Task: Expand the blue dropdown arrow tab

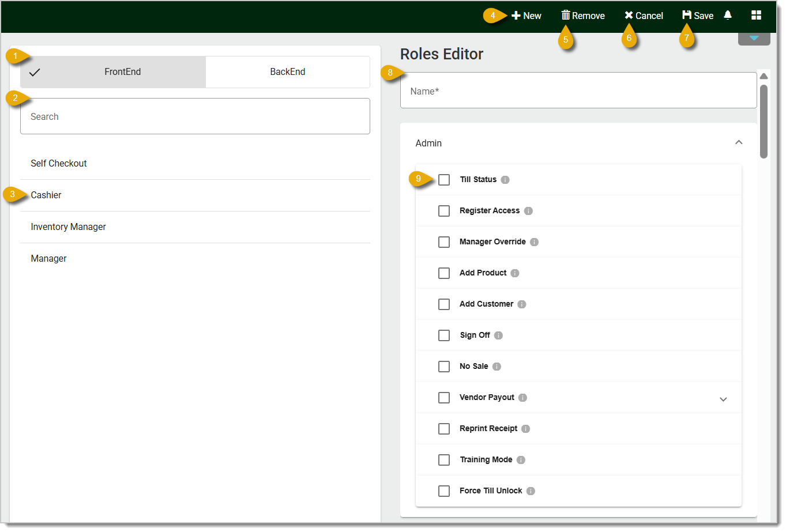Action: click(x=754, y=38)
